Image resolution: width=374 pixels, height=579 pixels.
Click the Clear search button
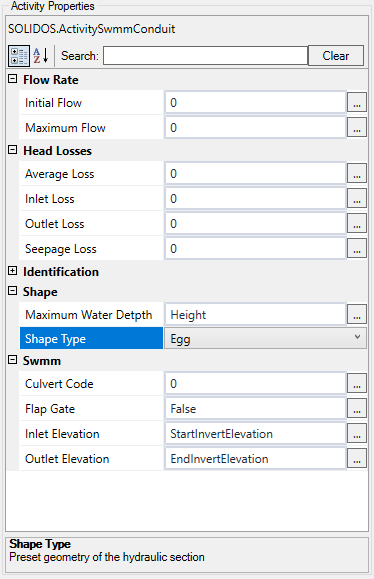336,56
